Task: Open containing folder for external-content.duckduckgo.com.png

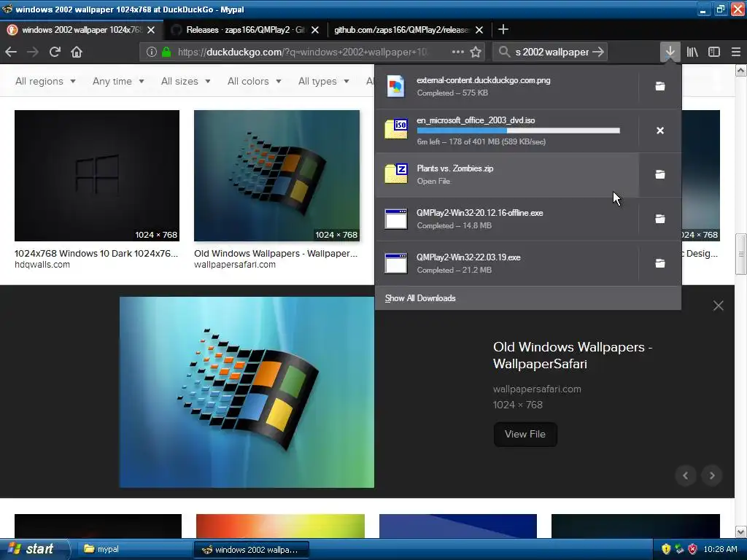Action: [x=659, y=86]
